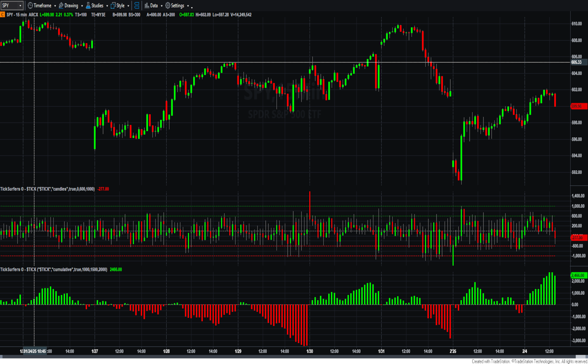The width and height of the screenshot is (588, 364).
Task: Click the 605.33 crosshair price marker
Action: (x=579, y=62)
